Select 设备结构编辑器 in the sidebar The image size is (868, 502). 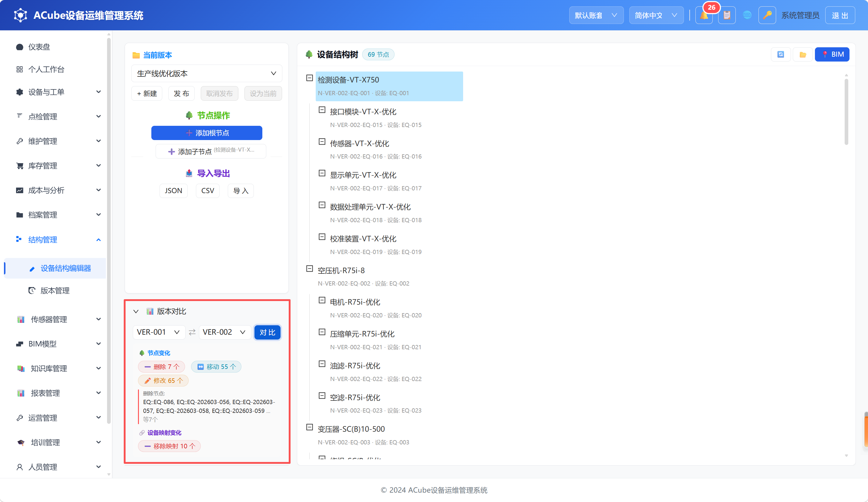[55, 268]
